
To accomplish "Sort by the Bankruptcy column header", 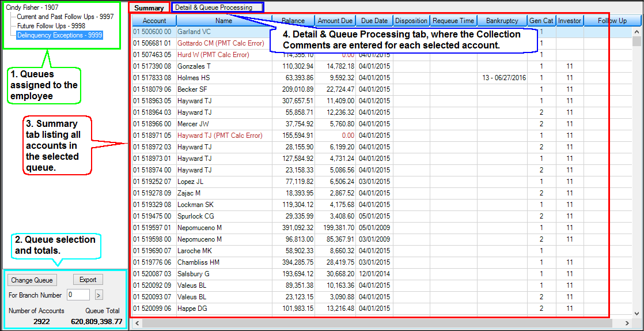I will click(x=502, y=21).
